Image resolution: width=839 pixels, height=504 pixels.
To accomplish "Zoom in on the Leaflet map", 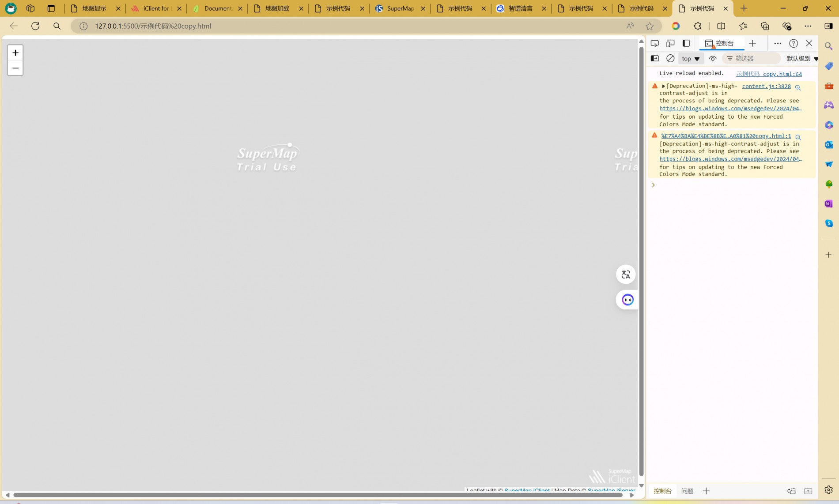I will click(x=15, y=53).
